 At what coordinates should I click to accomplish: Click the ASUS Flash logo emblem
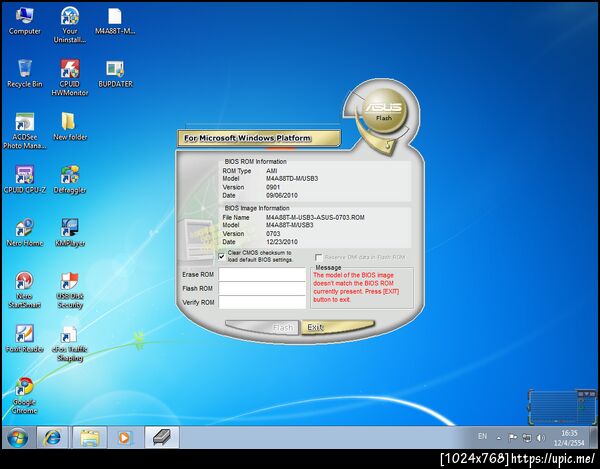point(384,111)
